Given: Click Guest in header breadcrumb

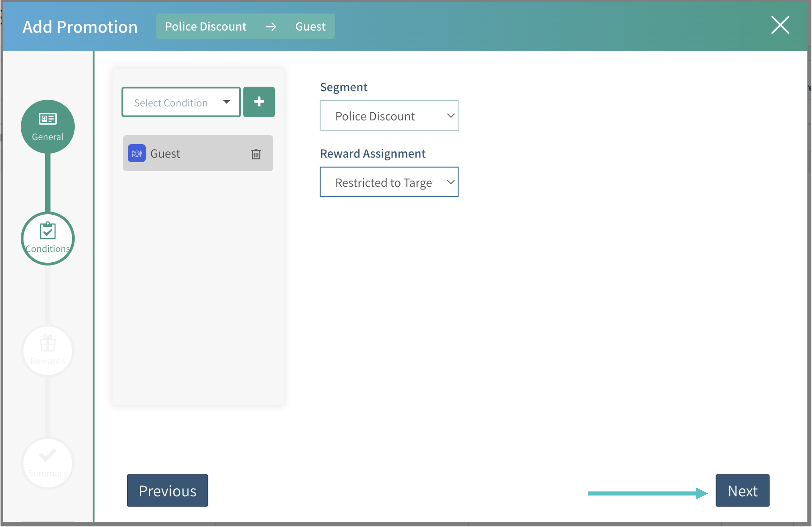Looking at the screenshot, I should (x=310, y=27).
